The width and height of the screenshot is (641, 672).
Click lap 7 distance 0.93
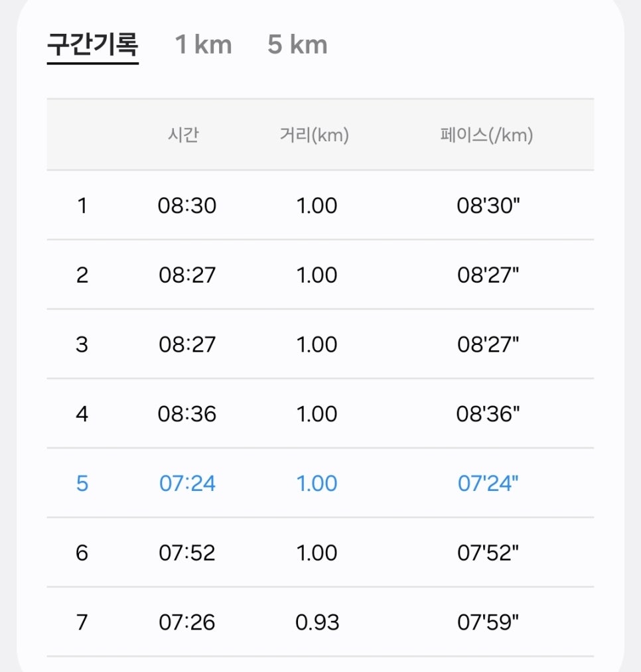click(x=317, y=622)
